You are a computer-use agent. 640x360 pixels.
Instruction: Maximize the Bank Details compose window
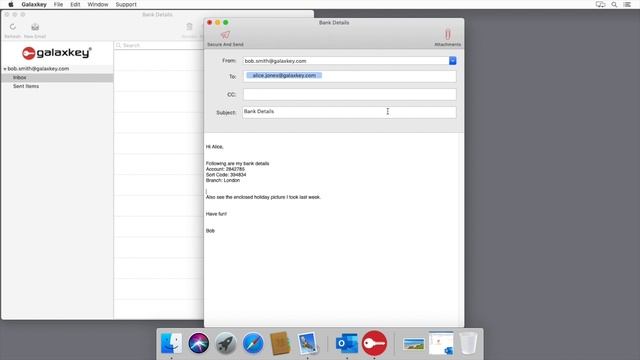pyautogui.click(x=226, y=22)
